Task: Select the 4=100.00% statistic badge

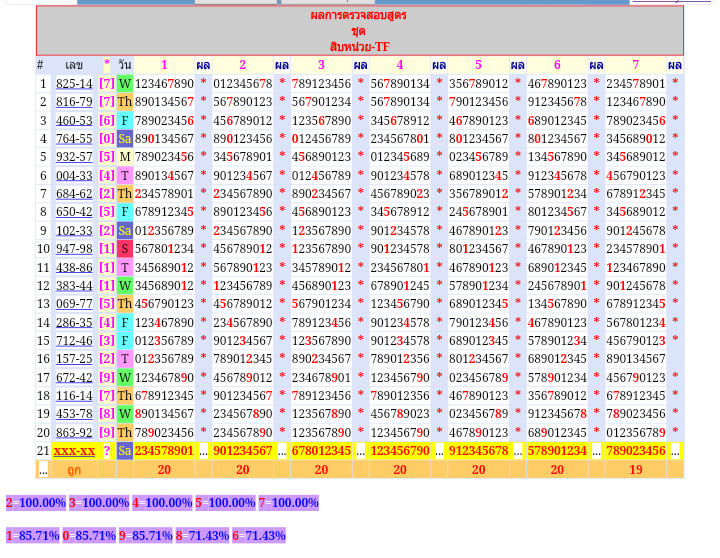Action: coord(162,502)
